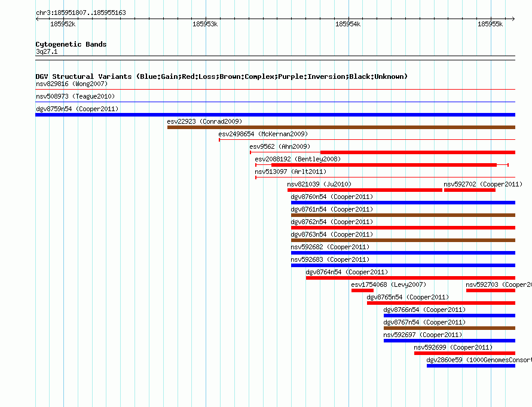532x407 pixels.
Task: Open the nsv592683 (Cooper2011) label
Action: [330, 259]
